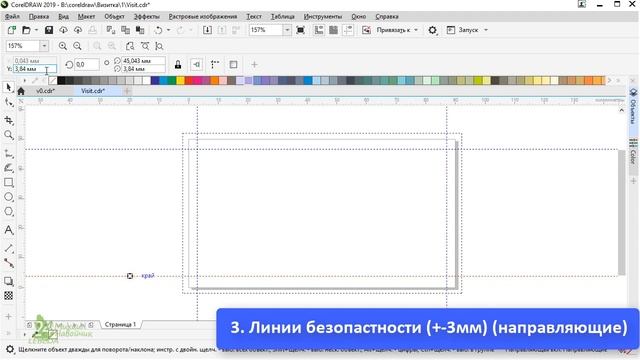
Task: Click the cloud download (import from cloud) icon
Action: [63, 30]
